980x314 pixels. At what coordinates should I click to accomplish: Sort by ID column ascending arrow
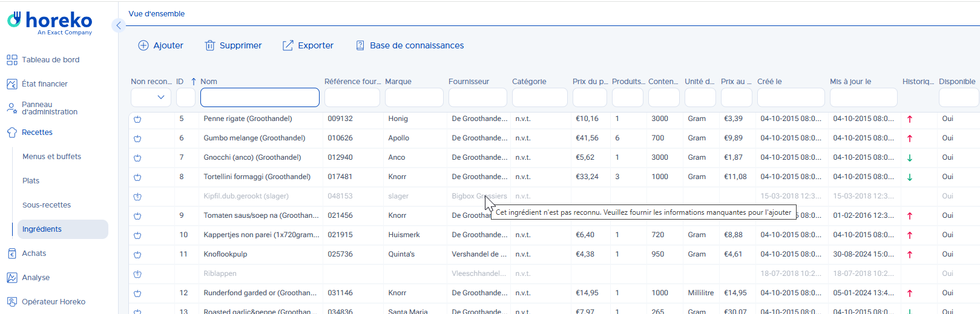click(194, 82)
